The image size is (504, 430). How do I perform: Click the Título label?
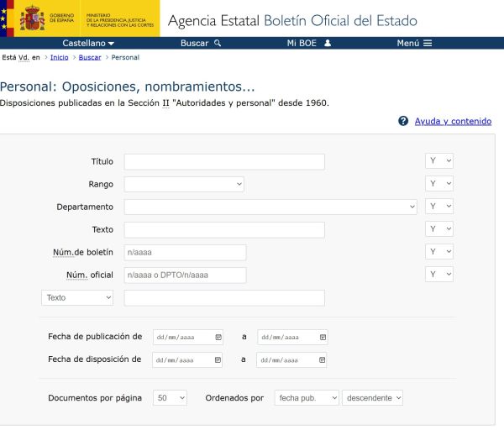point(102,161)
